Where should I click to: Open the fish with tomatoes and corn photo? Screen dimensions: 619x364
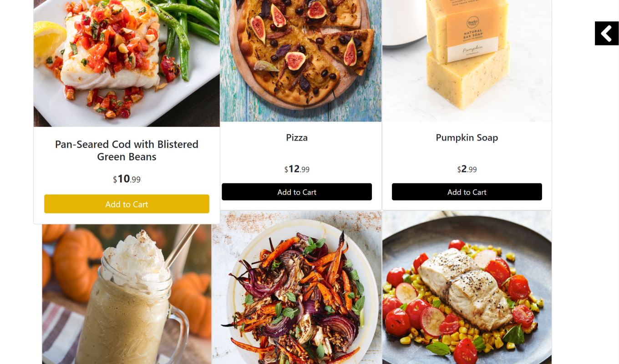pyautogui.click(x=467, y=287)
